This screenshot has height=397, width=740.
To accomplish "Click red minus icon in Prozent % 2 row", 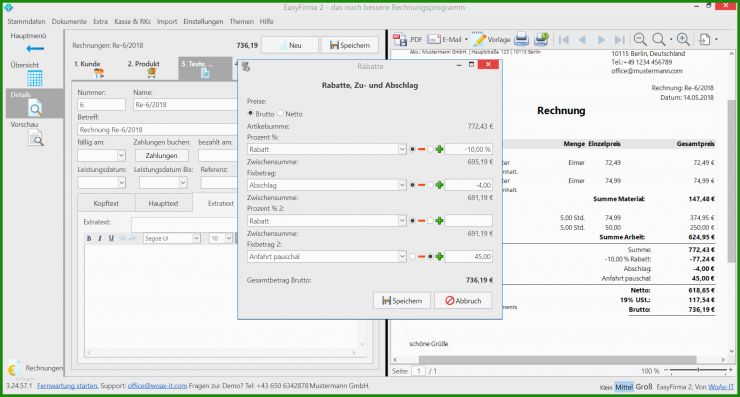I will (x=421, y=220).
